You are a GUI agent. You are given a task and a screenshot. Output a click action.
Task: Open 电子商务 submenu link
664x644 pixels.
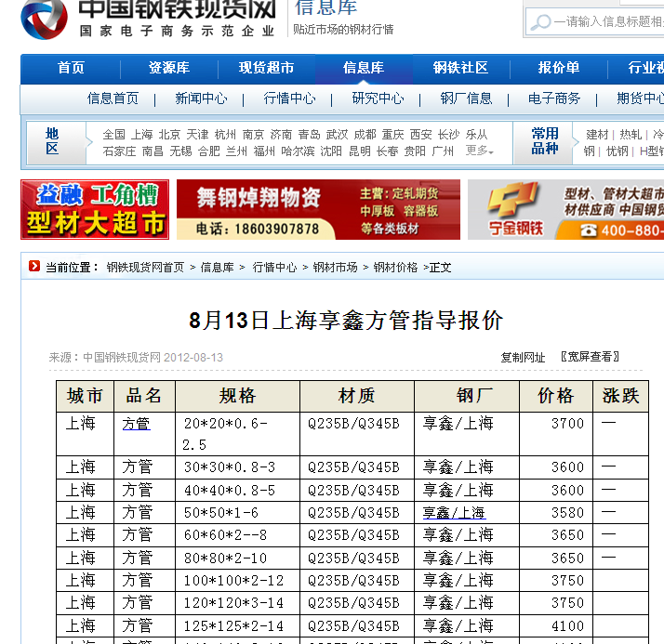coord(554,99)
